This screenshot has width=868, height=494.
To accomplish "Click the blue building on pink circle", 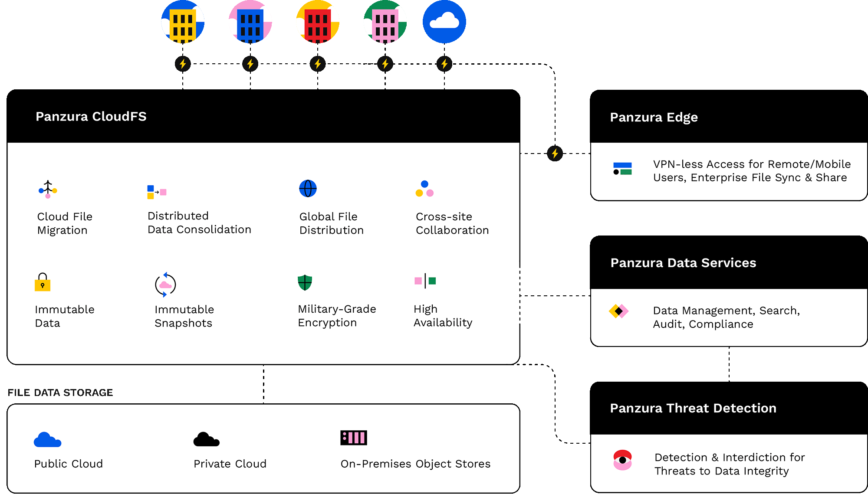I will [250, 22].
